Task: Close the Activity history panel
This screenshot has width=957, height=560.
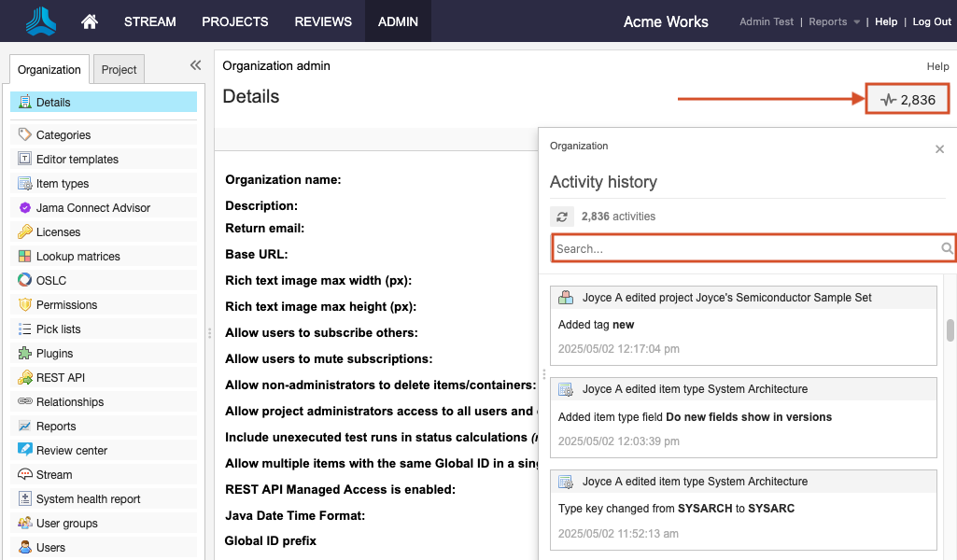Action: tap(939, 149)
